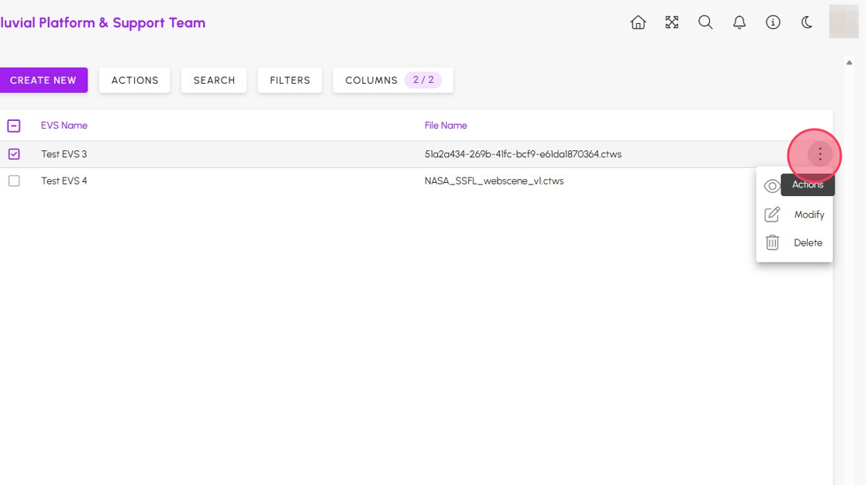Open the magnifier search icon in header
The image size is (868, 485).
pyautogui.click(x=705, y=22)
